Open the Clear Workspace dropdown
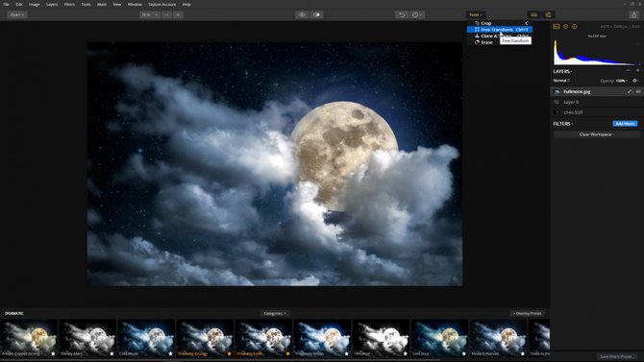The width and height of the screenshot is (644, 362). (596, 134)
